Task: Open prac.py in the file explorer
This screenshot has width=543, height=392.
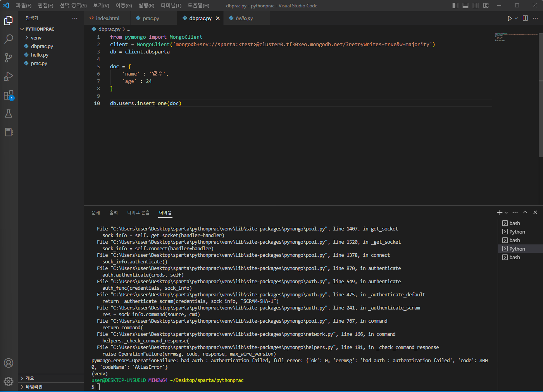Action: (x=51, y=63)
